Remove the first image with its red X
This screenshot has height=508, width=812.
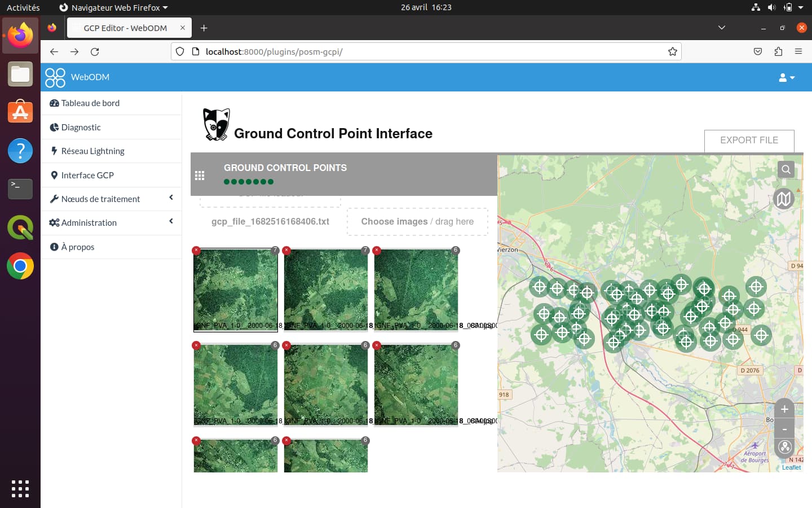tap(196, 250)
